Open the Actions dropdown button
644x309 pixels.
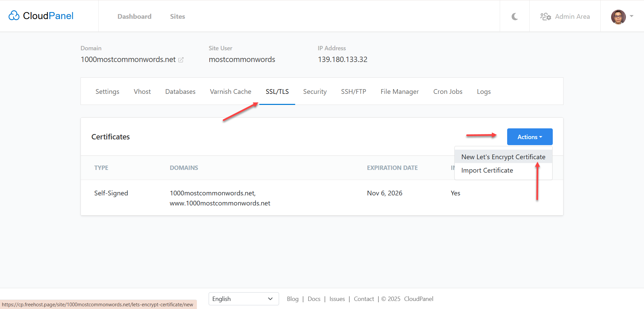(530, 137)
